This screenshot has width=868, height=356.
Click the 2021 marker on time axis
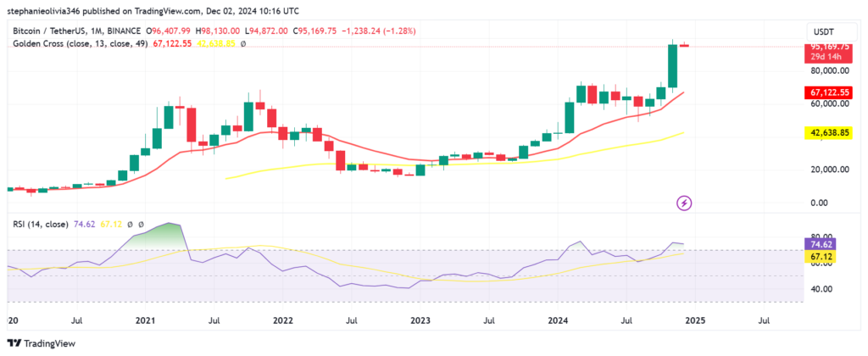pyautogui.click(x=146, y=321)
